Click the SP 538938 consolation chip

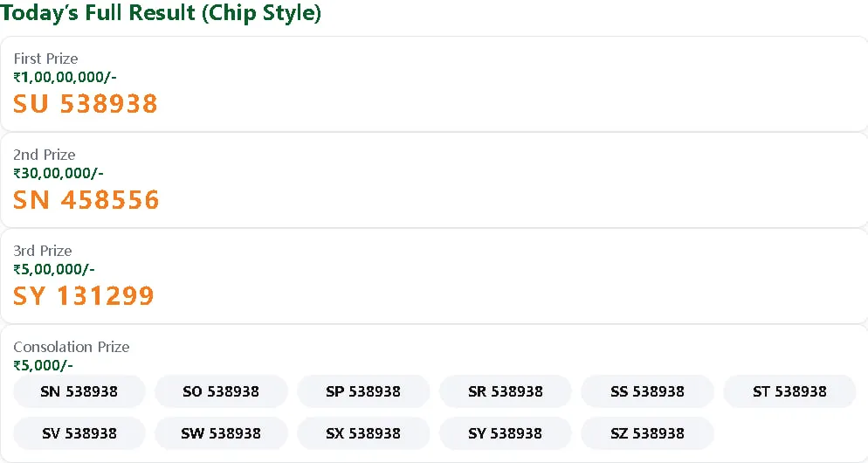point(363,391)
